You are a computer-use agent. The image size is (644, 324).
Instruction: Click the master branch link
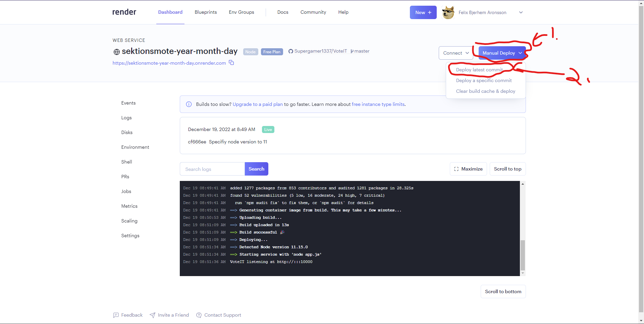tap(362, 51)
